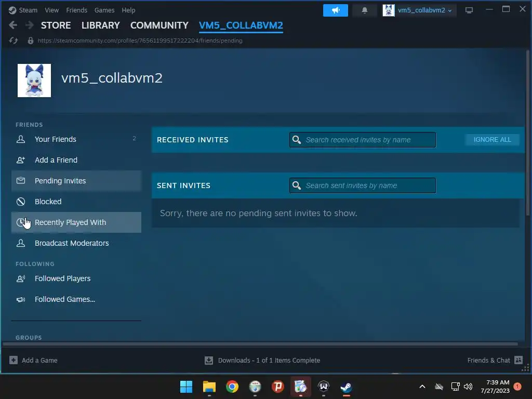Click the IGNORE ALL button
The height and width of the screenshot is (399, 532).
point(492,139)
